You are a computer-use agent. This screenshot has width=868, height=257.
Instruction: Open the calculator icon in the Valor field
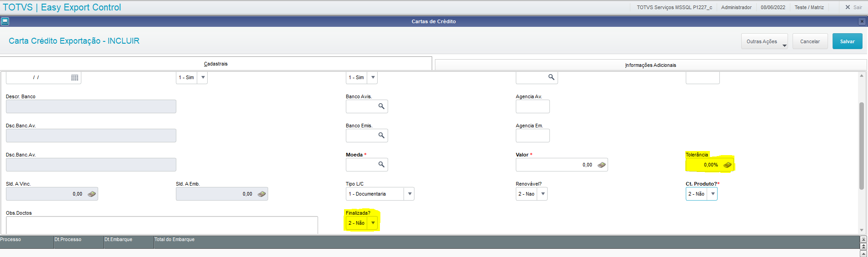point(602,165)
